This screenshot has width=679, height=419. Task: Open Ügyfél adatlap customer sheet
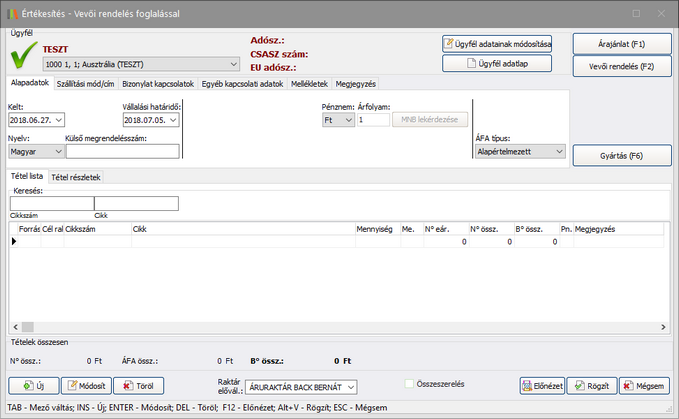pyautogui.click(x=497, y=63)
